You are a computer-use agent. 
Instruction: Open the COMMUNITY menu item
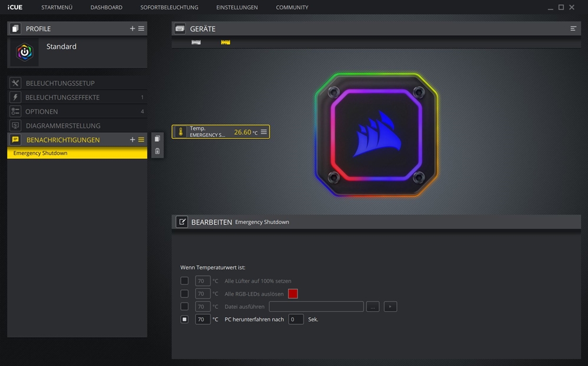point(292,7)
